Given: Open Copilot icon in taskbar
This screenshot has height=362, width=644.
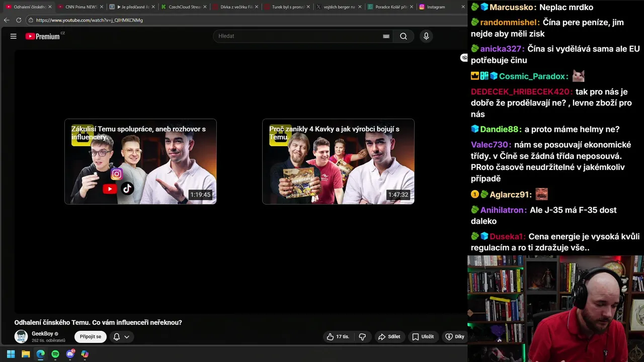Looking at the screenshot, I should click(x=85, y=354).
